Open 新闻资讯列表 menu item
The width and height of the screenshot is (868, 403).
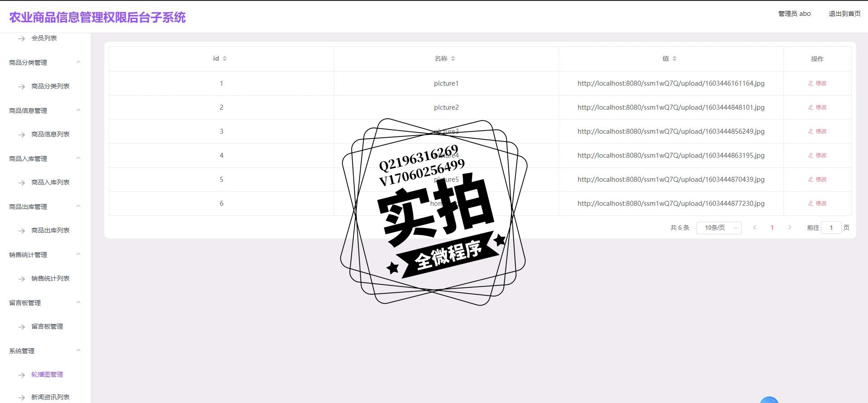[50, 397]
